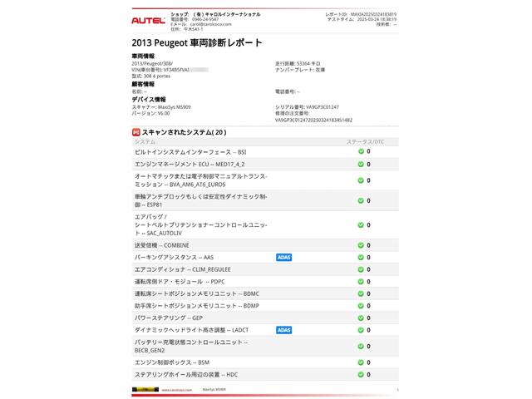Image resolution: width=532 pixels, height=399 pixels.
Task: Click the 2013/Peugeot/308/ vehicle line
Action: [x=152, y=63]
